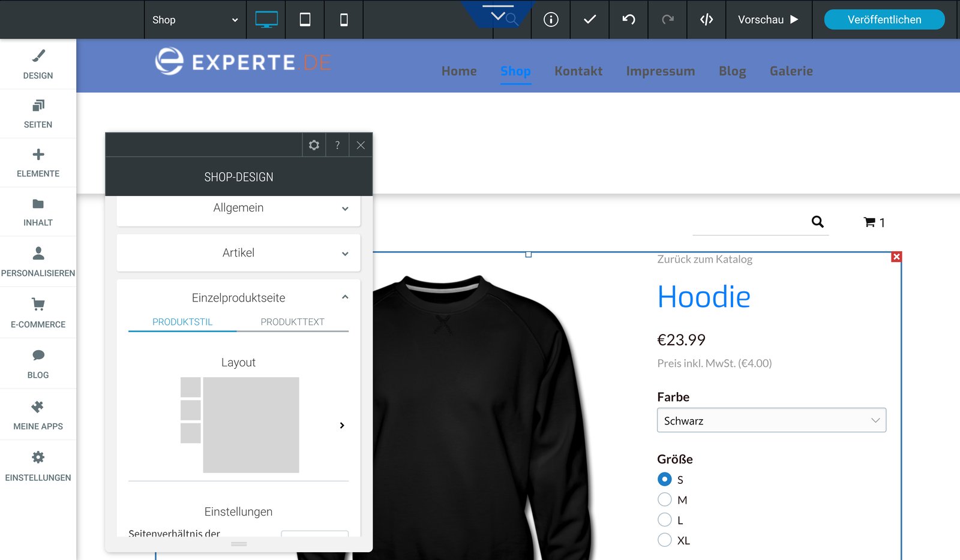Switch to mobile preview mode
The width and height of the screenshot is (960, 560).
(x=343, y=19)
